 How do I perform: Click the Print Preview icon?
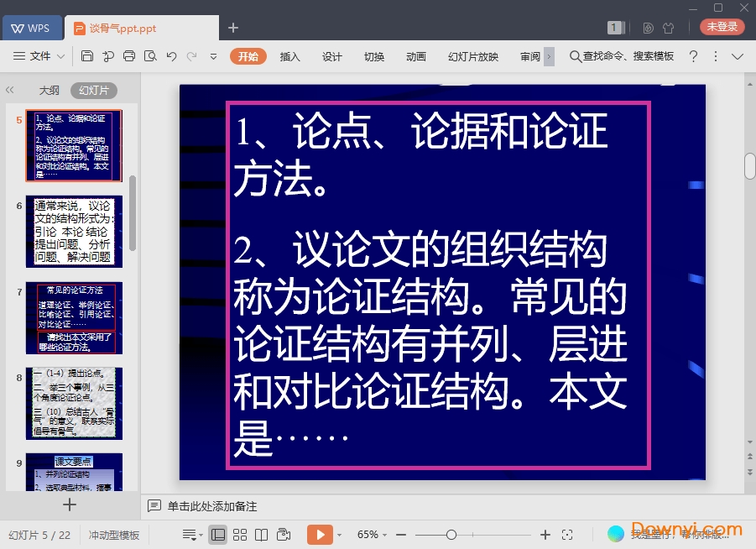pyautogui.click(x=152, y=55)
